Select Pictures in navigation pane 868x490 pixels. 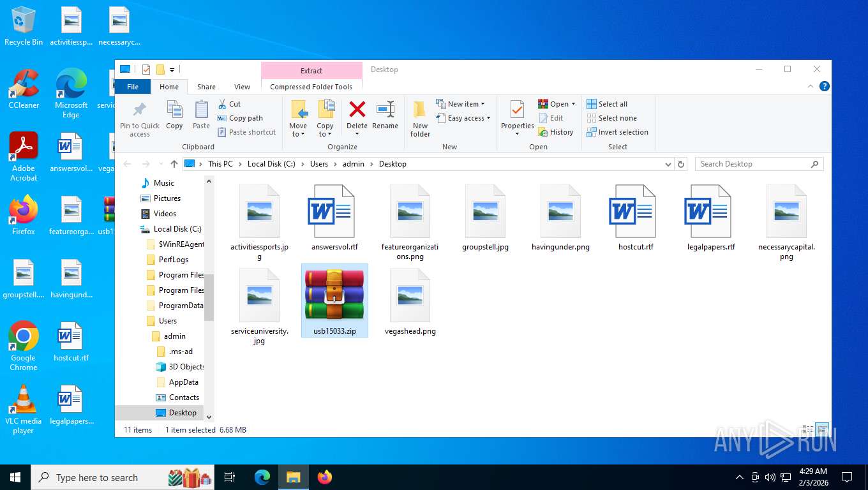tap(167, 198)
